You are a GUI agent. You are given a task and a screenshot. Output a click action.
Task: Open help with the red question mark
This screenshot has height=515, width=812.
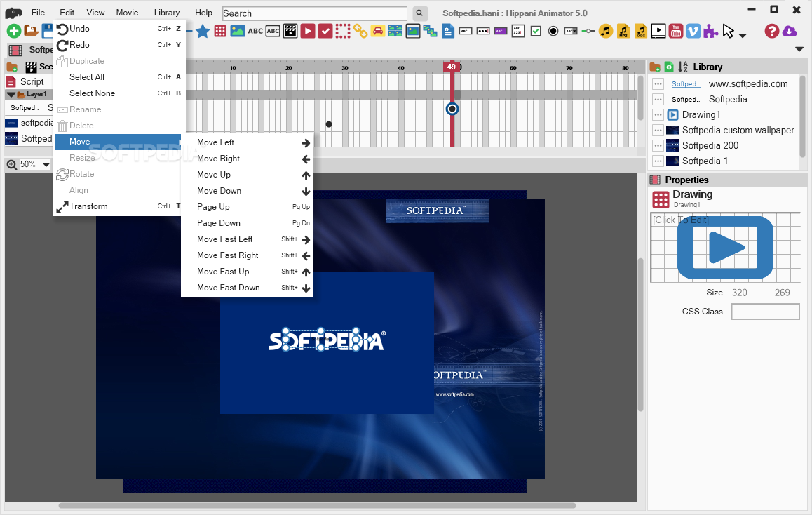pos(771,31)
